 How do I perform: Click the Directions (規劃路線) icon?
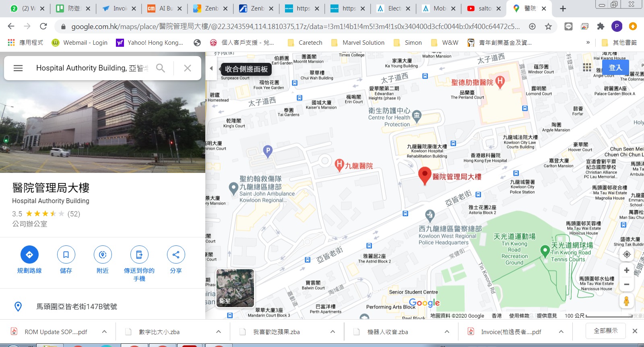coord(29,255)
